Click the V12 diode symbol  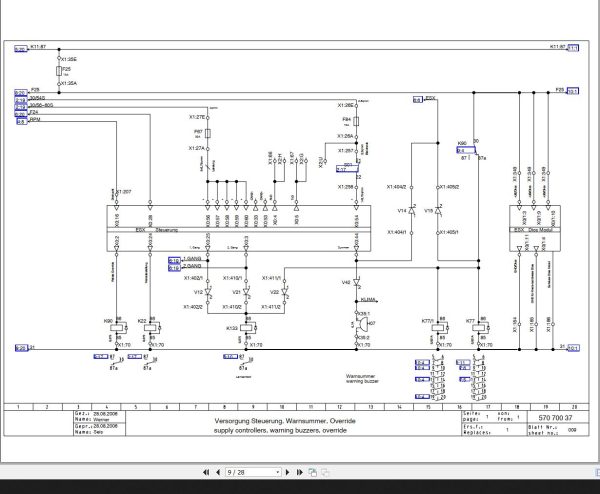(x=208, y=292)
